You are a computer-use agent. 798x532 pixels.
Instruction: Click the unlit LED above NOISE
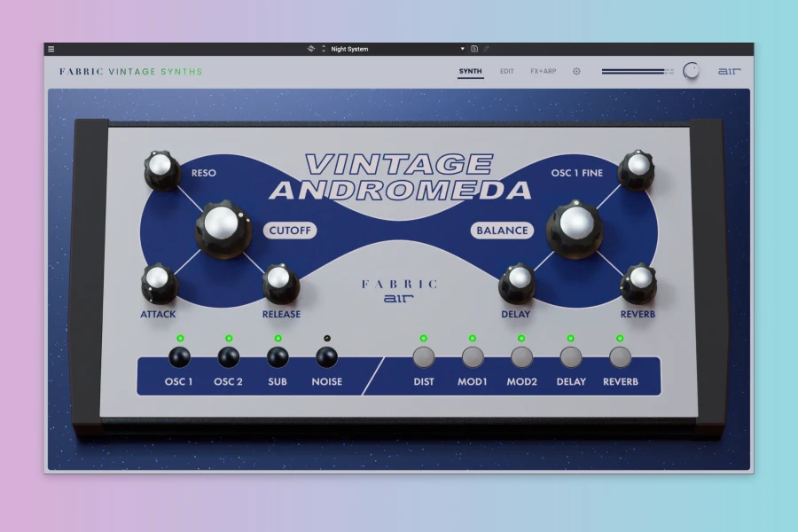327,338
